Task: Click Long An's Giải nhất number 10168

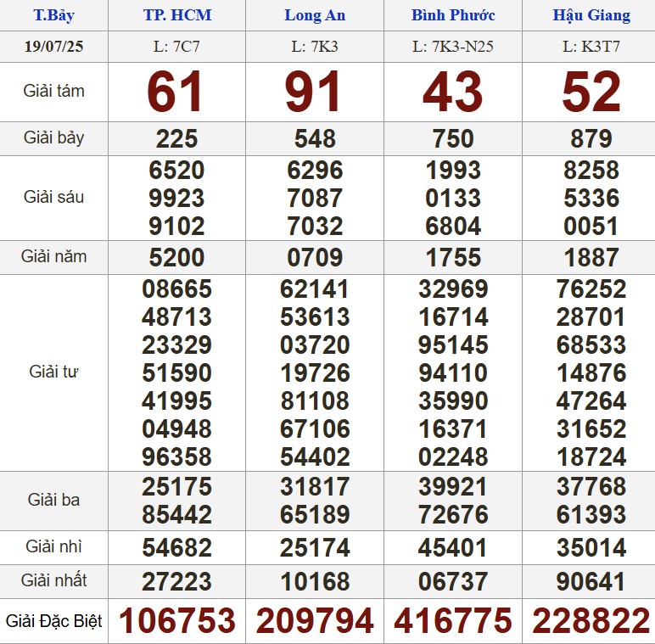Action: (315, 582)
